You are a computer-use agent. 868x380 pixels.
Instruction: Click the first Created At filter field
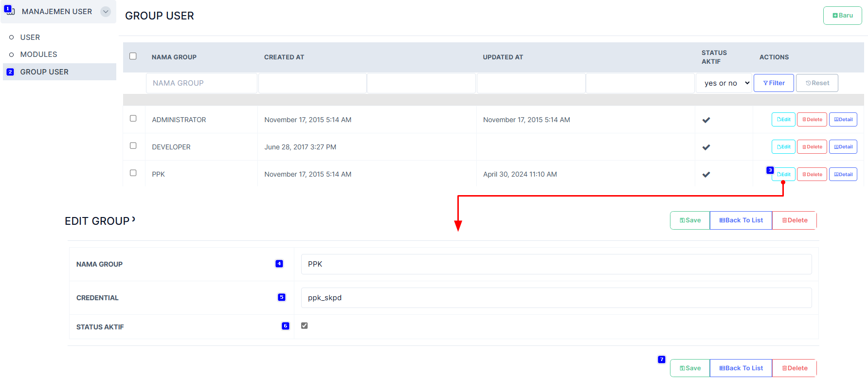tap(312, 83)
